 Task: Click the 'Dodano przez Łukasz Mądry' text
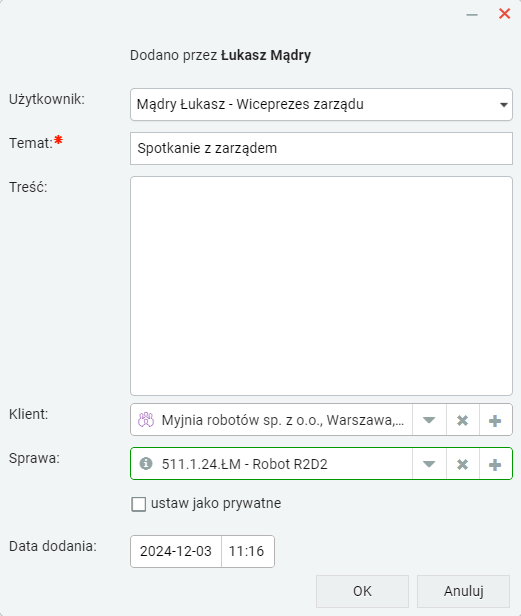point(220,55)
